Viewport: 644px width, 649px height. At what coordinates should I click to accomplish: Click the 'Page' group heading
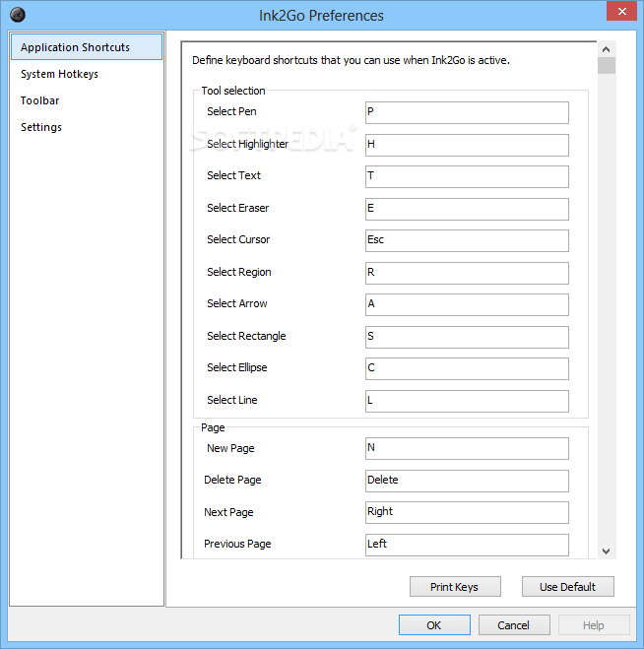pos(213,427)
